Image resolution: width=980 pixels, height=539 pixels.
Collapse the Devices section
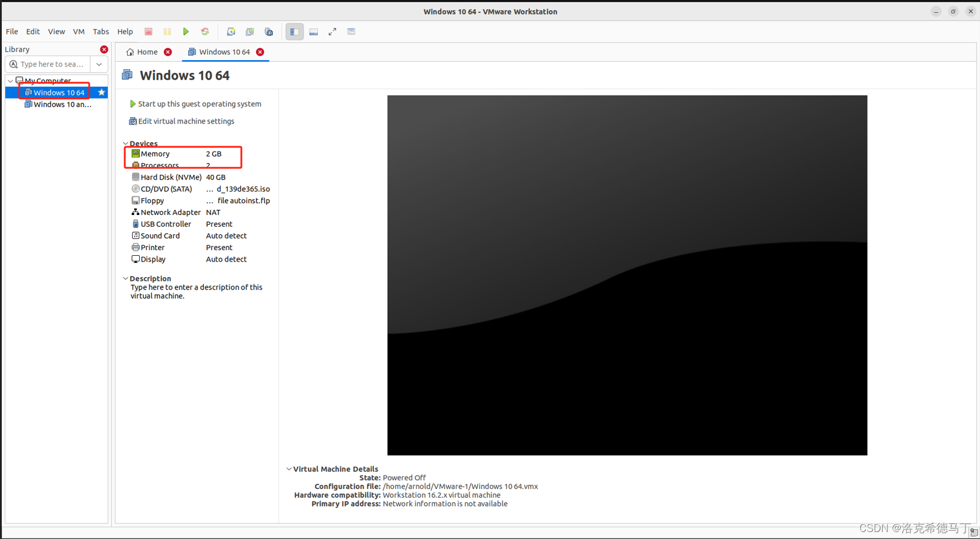[125, 143]
